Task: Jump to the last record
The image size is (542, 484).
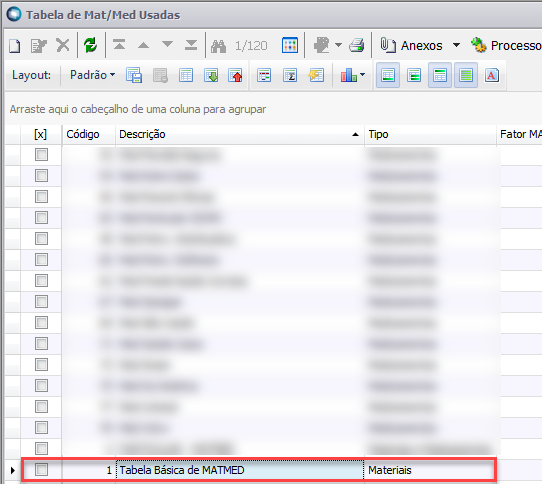Action: click(x=191, y=45)
